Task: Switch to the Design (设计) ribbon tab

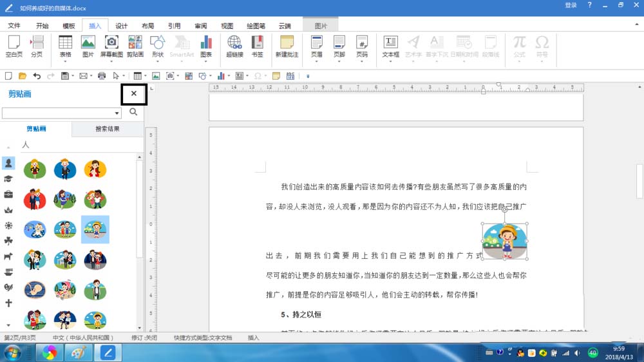Action: tap(121, 26)
